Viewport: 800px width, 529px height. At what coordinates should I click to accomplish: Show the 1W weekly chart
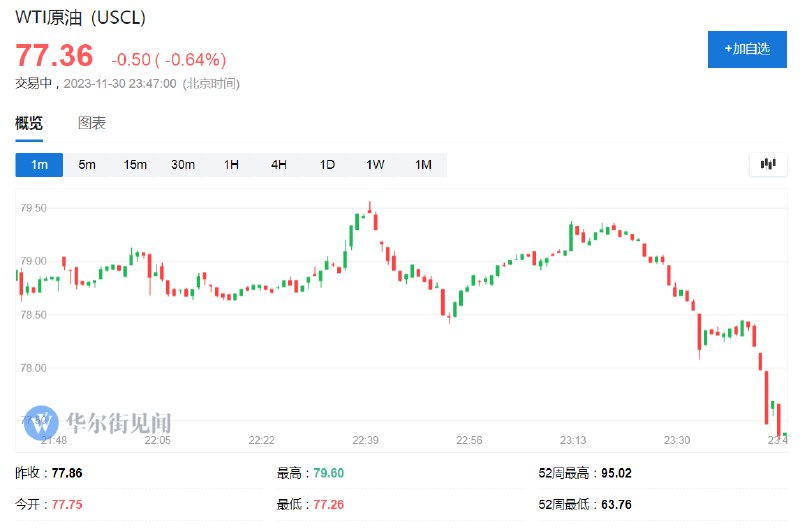[x=375, y=165]
